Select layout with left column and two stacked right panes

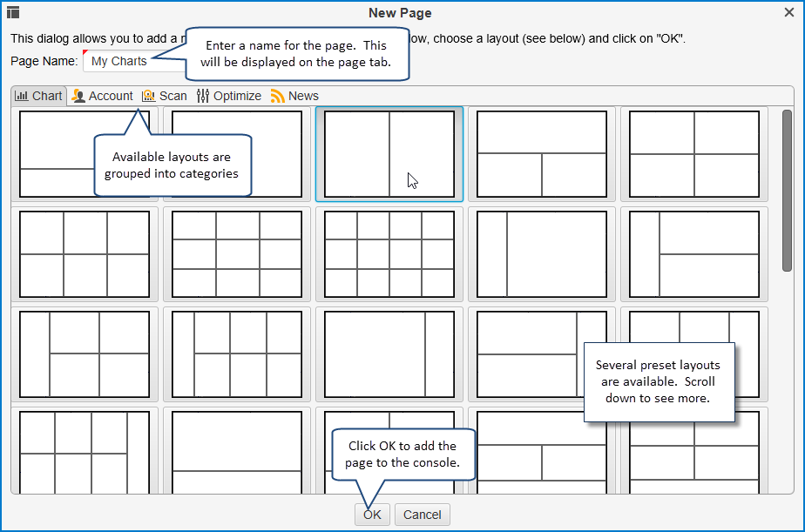(694, 253)
